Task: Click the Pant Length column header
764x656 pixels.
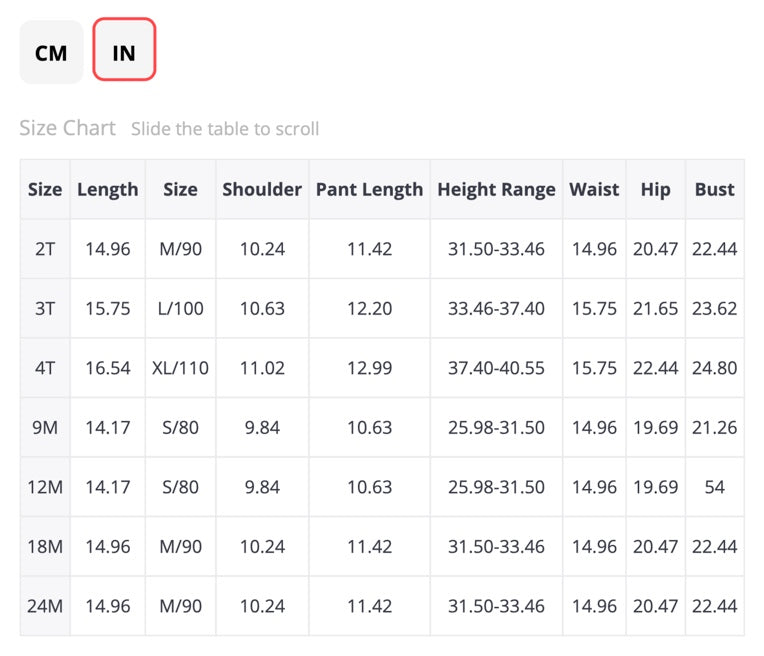Action: [369, 190]
